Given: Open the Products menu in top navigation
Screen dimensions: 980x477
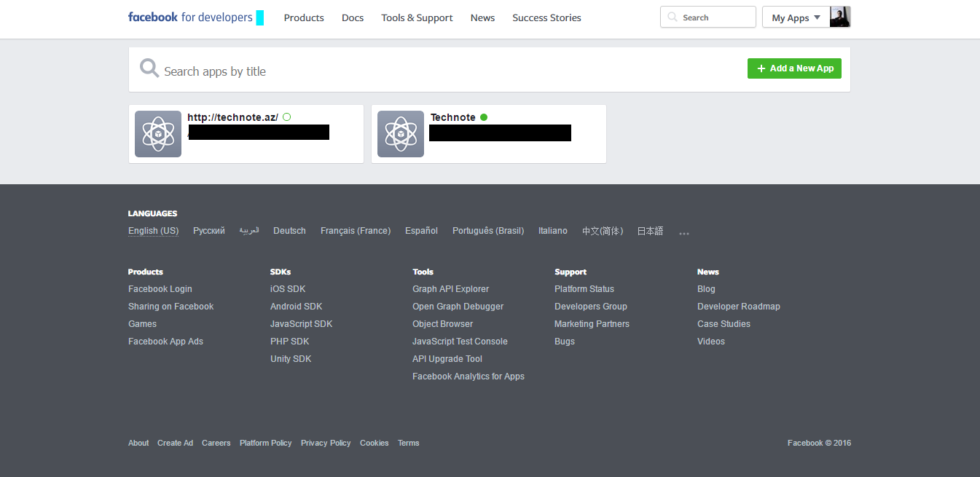Looking at the screenshot, I should (x=304, y=17).
